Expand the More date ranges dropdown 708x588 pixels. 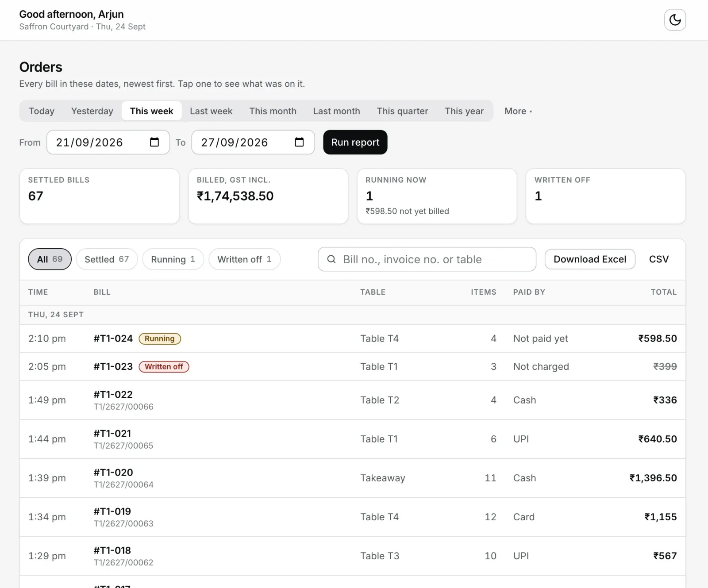point(518,111)
